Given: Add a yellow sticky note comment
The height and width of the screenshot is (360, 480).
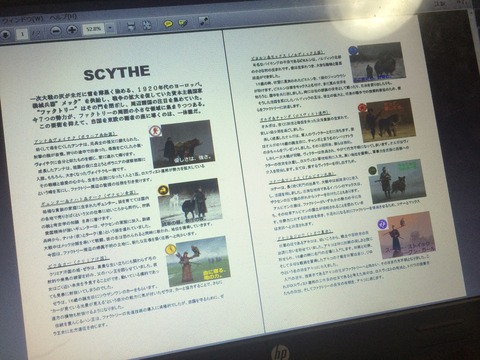Looking at the screenshot, I should (x=168, y=24).
